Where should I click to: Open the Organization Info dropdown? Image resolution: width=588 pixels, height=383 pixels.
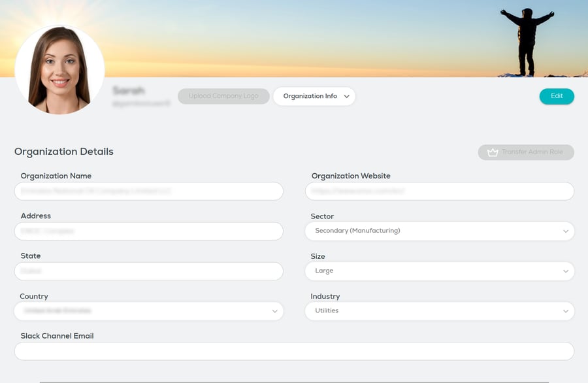click(314, 96)
